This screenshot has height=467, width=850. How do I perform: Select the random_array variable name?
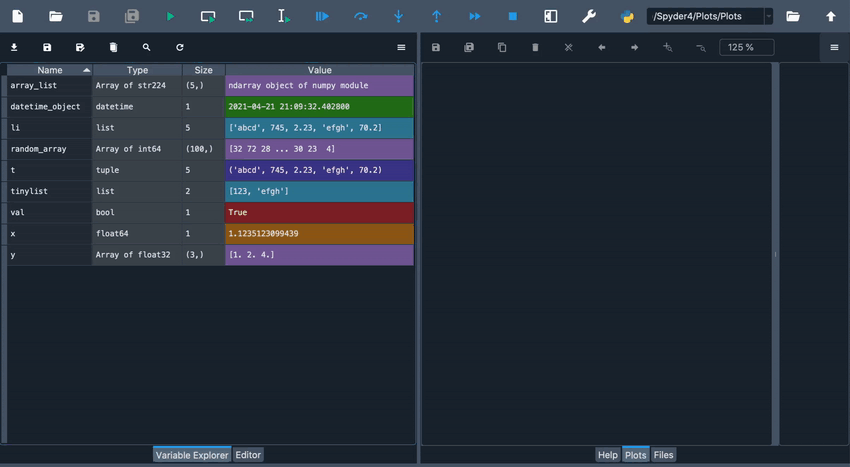click(38, 149)
